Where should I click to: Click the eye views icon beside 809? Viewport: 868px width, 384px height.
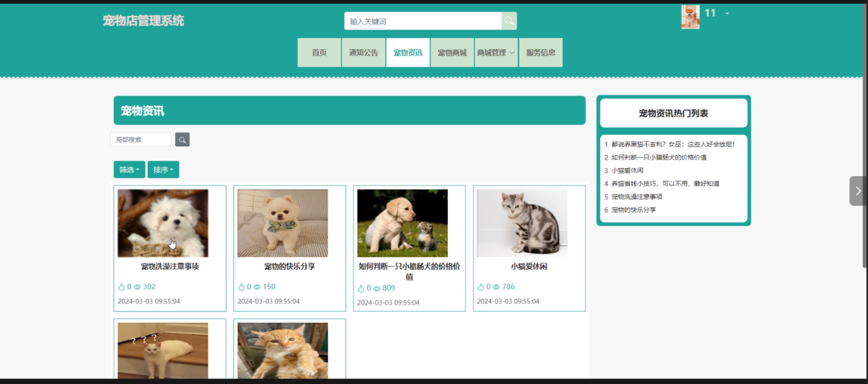(377, 289)
